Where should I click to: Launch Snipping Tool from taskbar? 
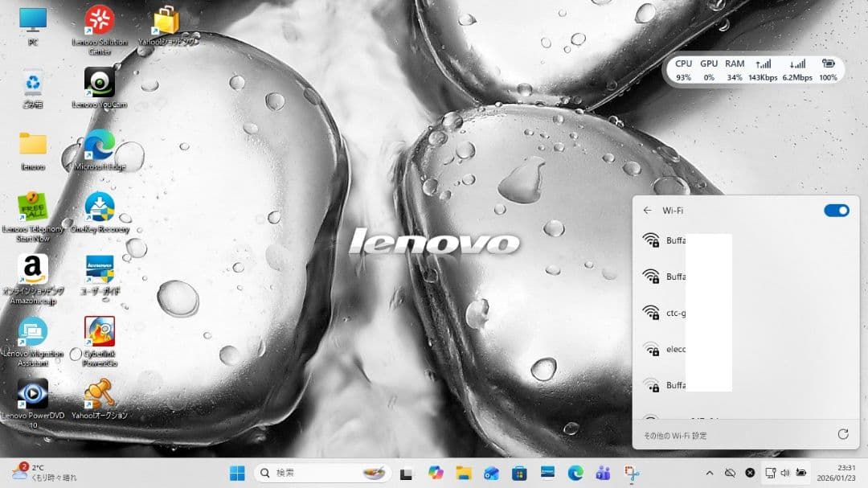coord(632,474)
